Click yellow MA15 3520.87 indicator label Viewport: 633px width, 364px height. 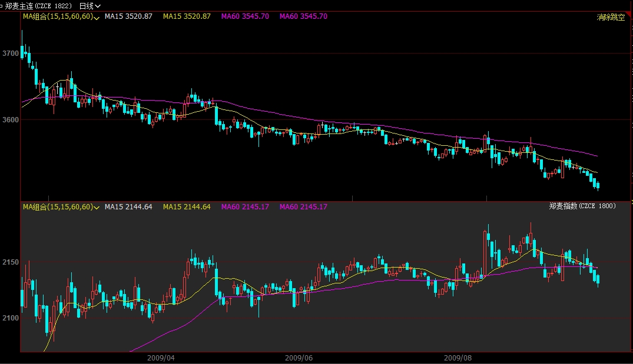[x=187, y=16]
